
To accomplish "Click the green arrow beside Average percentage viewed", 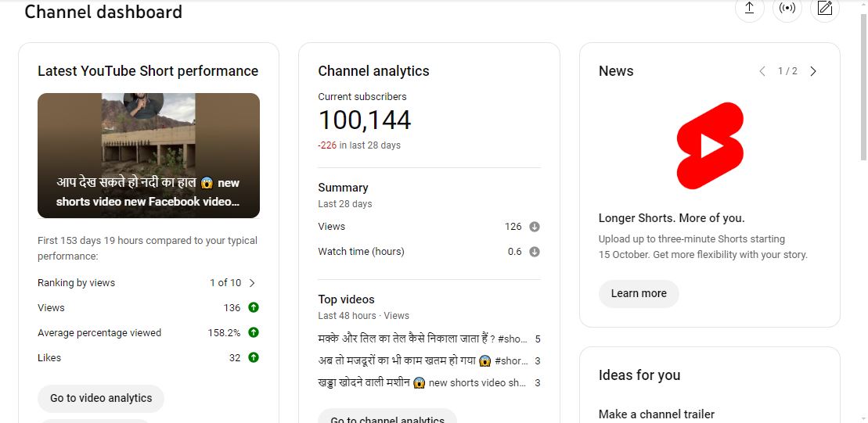I will click(254, 333).
